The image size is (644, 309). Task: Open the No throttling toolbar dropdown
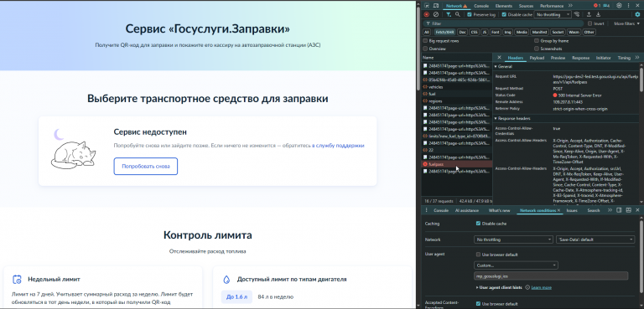(553, 14)
